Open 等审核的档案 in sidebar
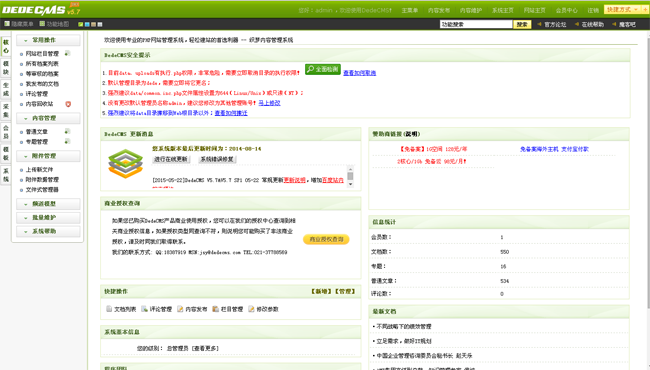650x370 pixels. tap(42, 74)
